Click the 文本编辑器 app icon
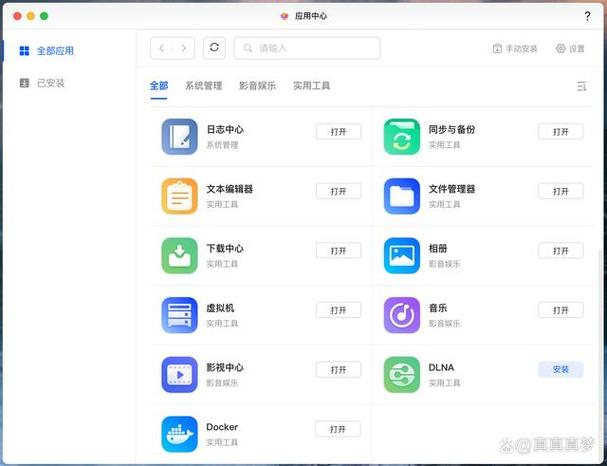This screenshot has height=466, width=607. coord(179,196)
